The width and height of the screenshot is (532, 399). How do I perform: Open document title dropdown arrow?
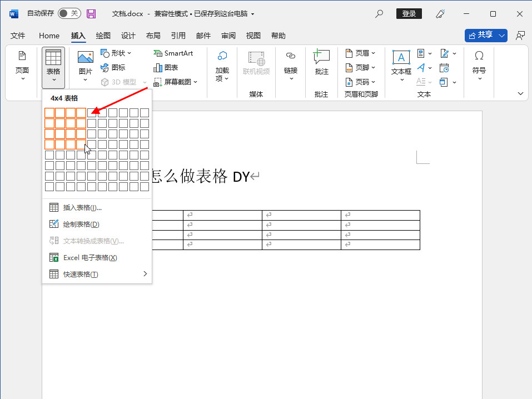coord(253,14)
